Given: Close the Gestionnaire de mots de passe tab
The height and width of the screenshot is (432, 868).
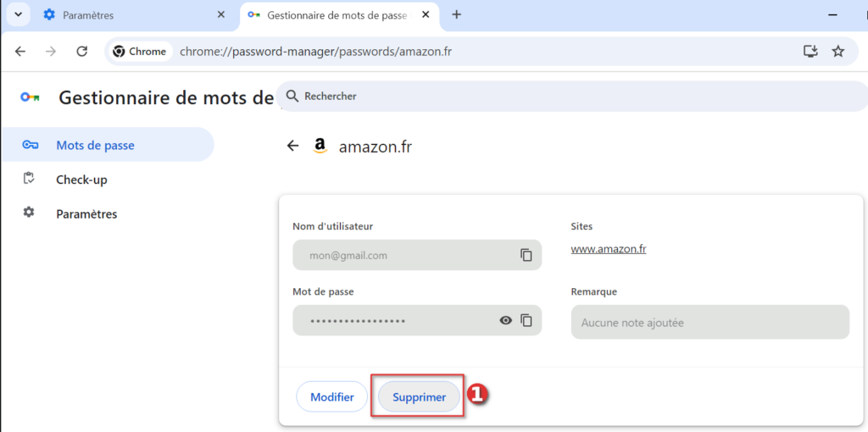Looking at the screenshot, I should (426, 15).
